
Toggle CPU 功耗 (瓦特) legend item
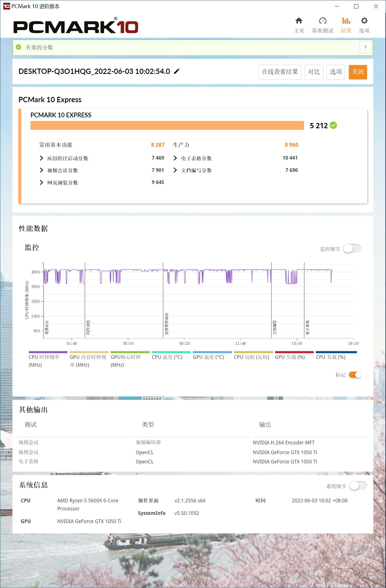[253, 356]
